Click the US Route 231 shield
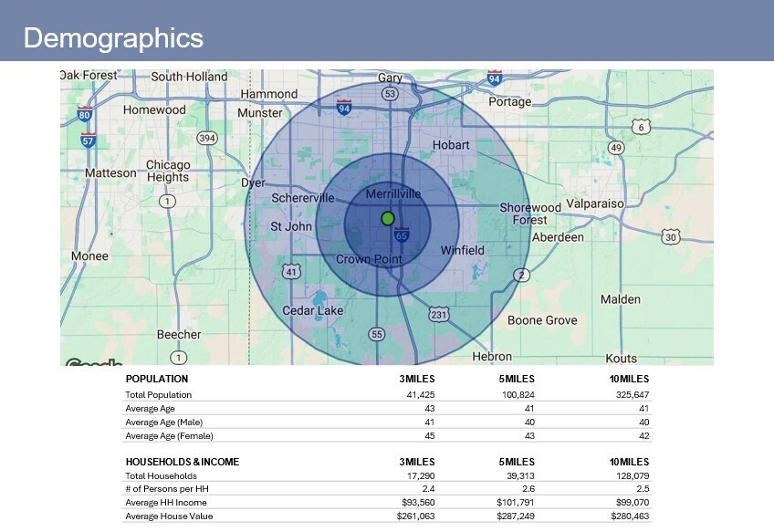The width and height of the screenshot is (774, 532). point(439,315)
